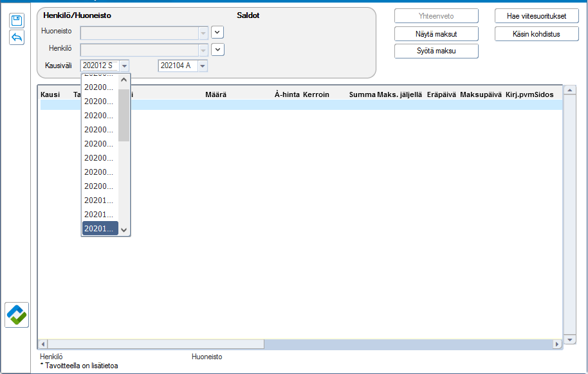Viewport: 588px width, 374px height.
Task: Click Hae viitesuoritukset button
Action: click(x=537, y=16)
